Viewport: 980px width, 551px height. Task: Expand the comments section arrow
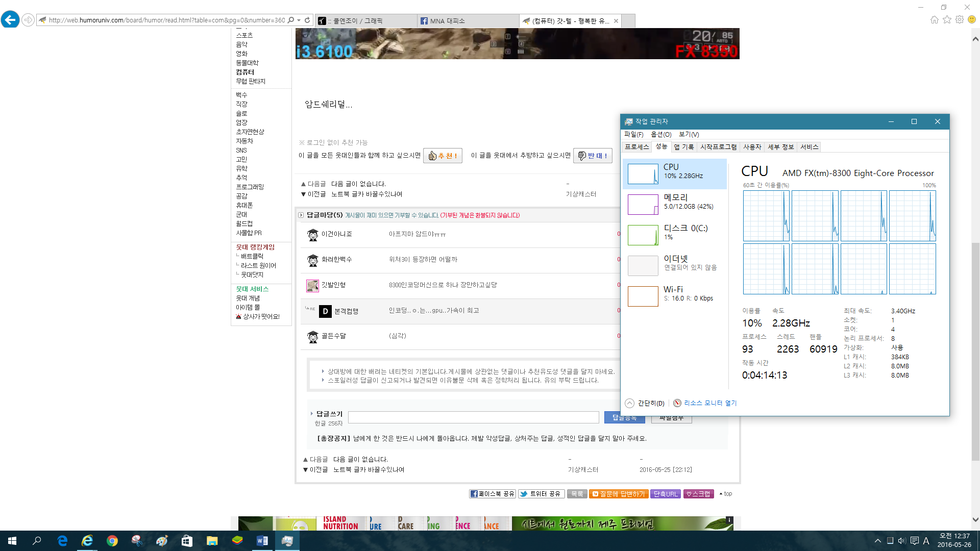(x=301, y=215)
